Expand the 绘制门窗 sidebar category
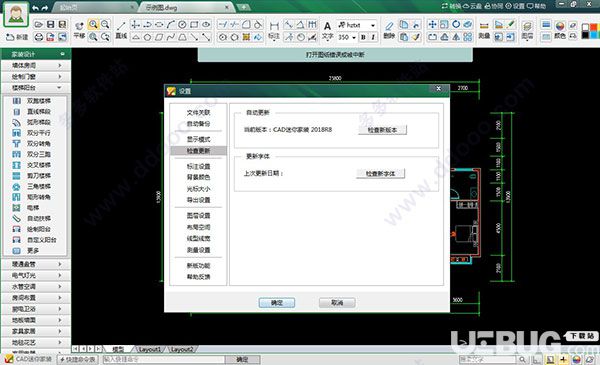The image size is (600, 365). point(36,77)
